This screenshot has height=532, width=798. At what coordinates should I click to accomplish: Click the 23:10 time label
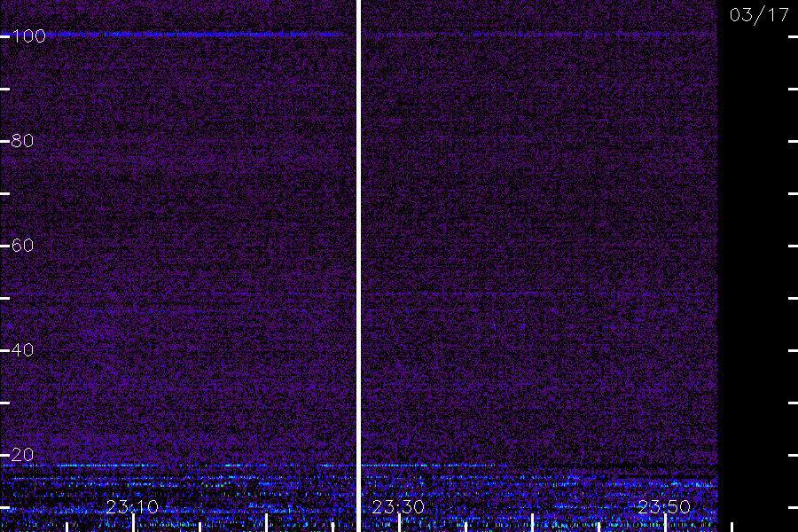click(132, 507)
